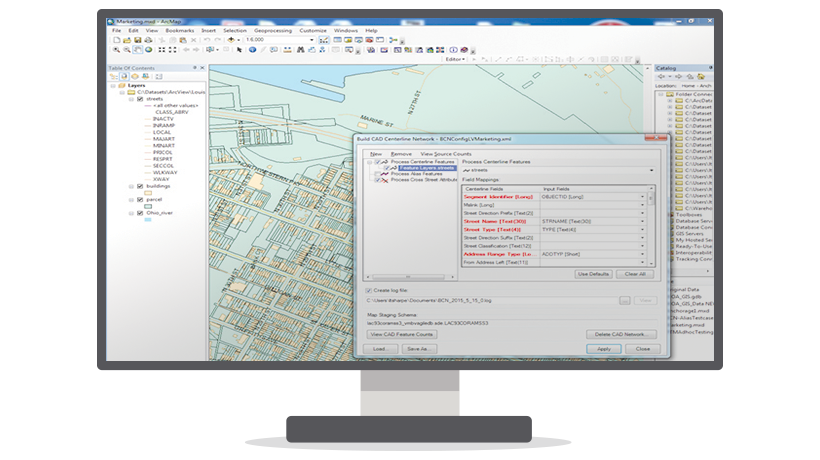The height and width of the screenshot is (460, 820).
Task: Click the Table of Contents Options icon
Action: point(158,76)
